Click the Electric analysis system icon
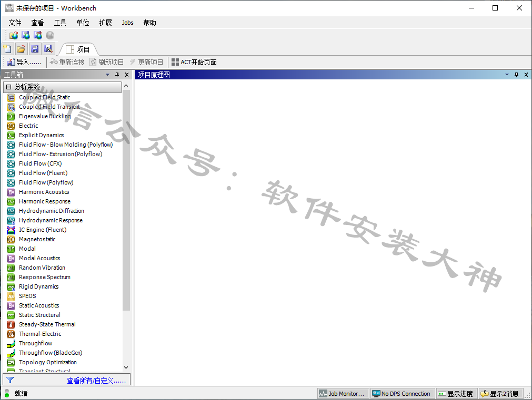The width and height of the screenshot is (532, 400). tap(11, 126)
